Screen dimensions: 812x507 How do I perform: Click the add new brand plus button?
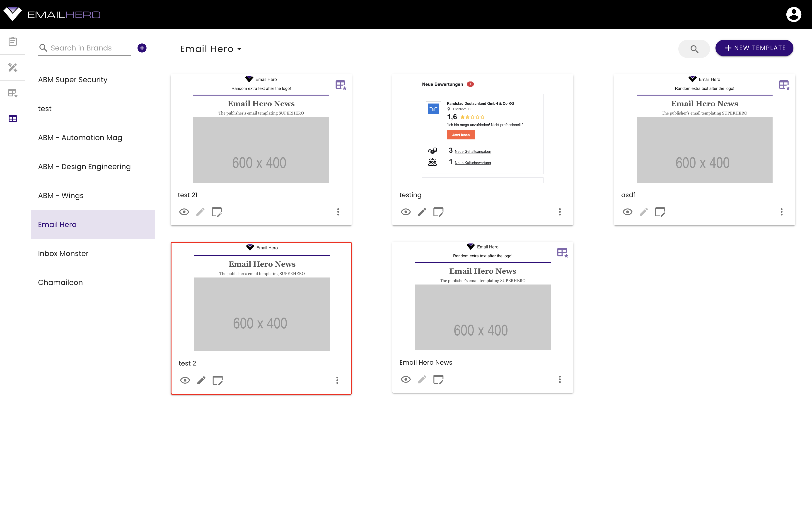point(142,48)
